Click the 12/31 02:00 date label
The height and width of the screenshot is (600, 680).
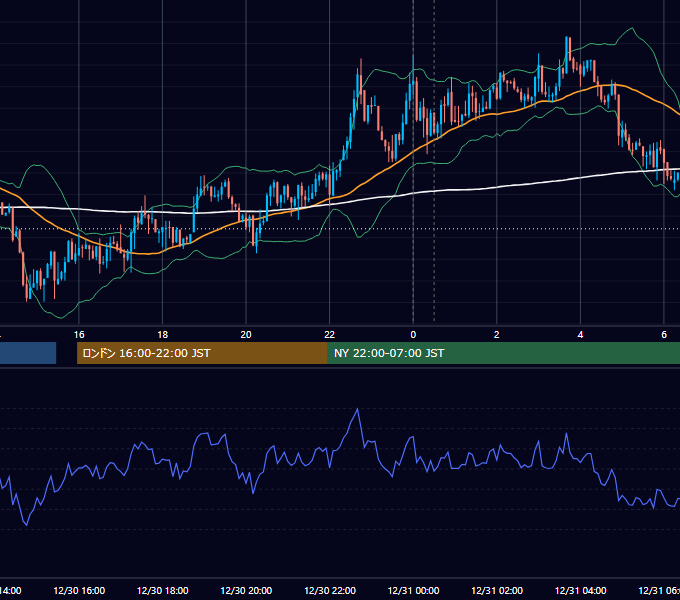[497, 590]
